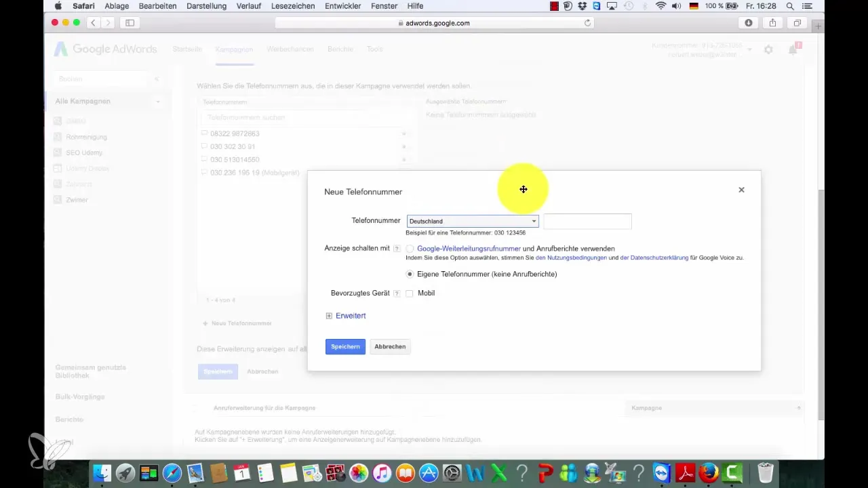
Task: Click the volume icon in menu bar
Action: (677, 6)
